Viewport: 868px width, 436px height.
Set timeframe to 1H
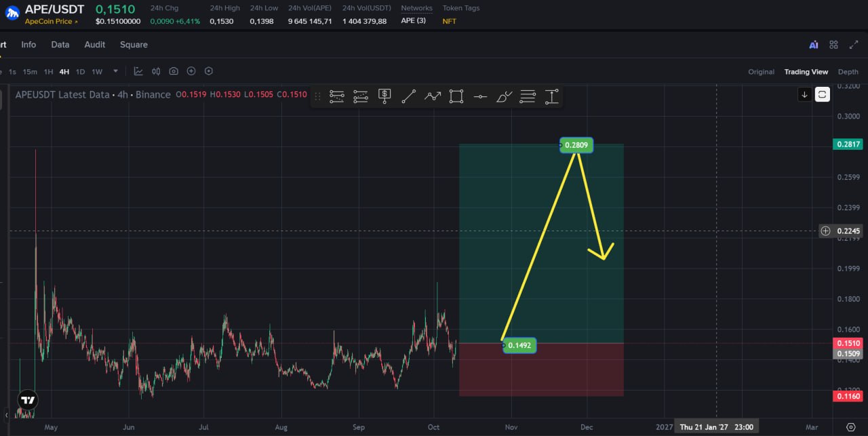point(49,72)
